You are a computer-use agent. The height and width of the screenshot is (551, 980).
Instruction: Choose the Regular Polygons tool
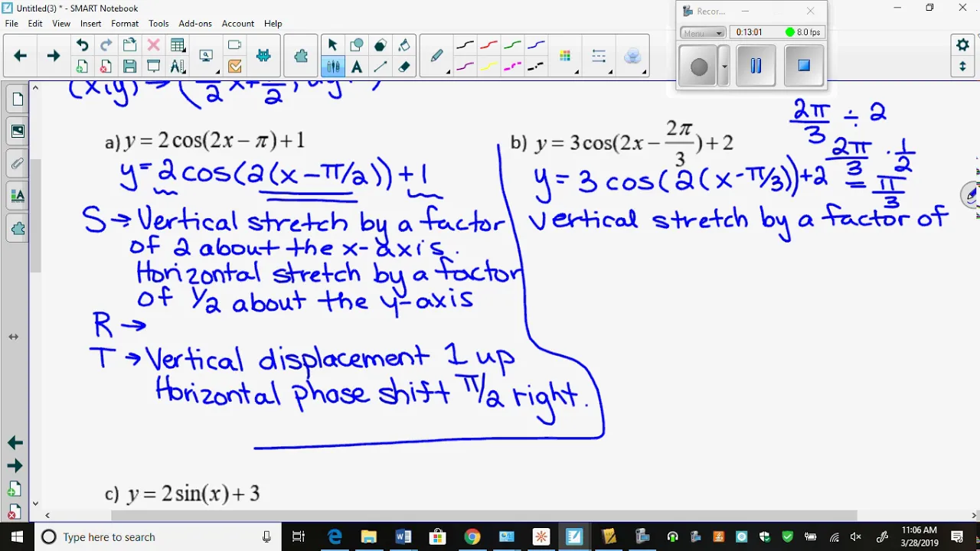tap(380, 45)
